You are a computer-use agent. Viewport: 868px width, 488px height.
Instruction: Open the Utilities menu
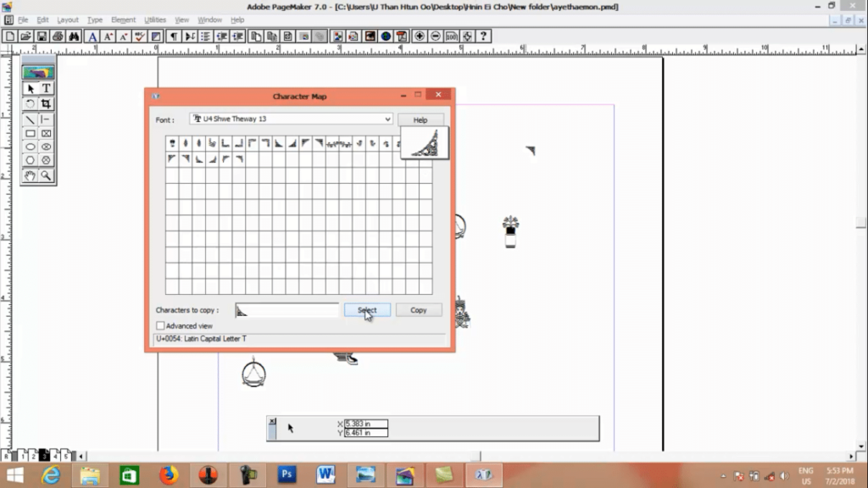[155, 20]
